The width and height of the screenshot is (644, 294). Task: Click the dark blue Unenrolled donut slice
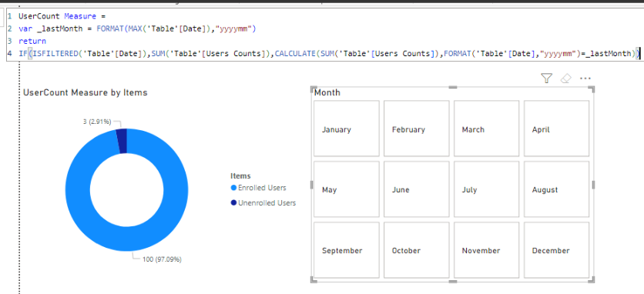pyautogui.click(x=122, y=141)
